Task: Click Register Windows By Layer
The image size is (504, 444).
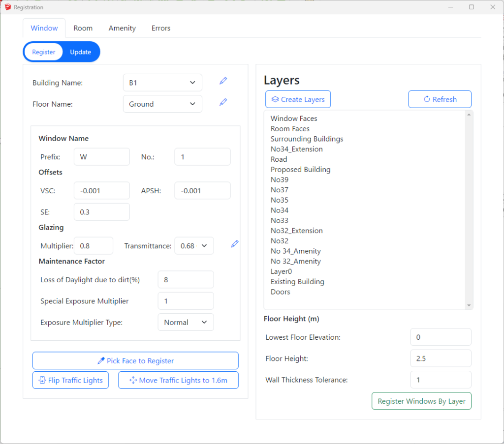Action: click(x=421, y=401)
